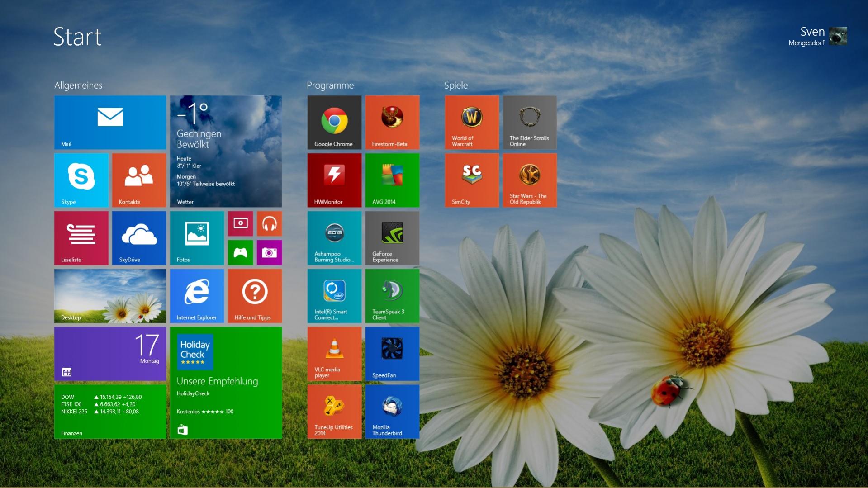Open the Leseliste tile
The image size is (868, 488).
click(x=81, y=238)
